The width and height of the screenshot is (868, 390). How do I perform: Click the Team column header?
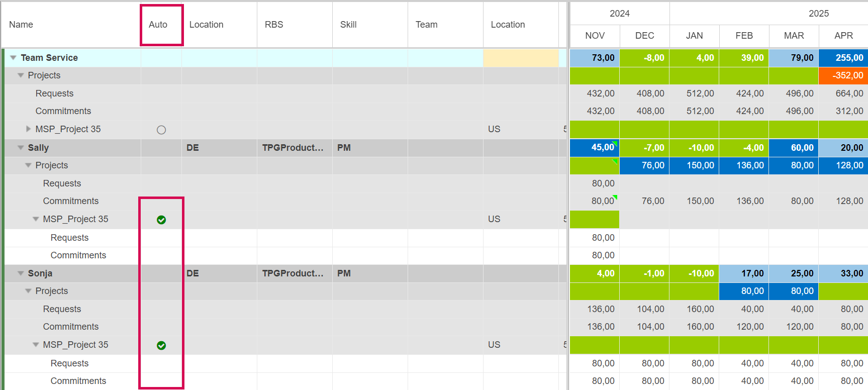[x=426, y=25]
